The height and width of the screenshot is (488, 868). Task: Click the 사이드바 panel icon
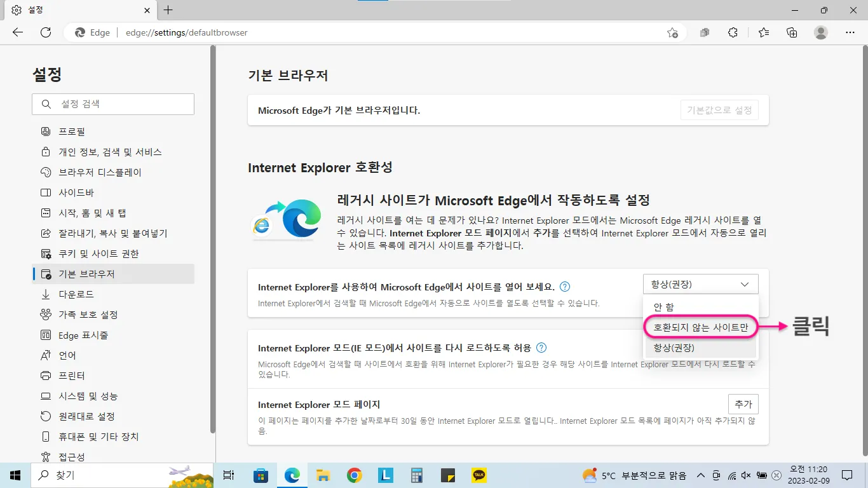[46, 193]
